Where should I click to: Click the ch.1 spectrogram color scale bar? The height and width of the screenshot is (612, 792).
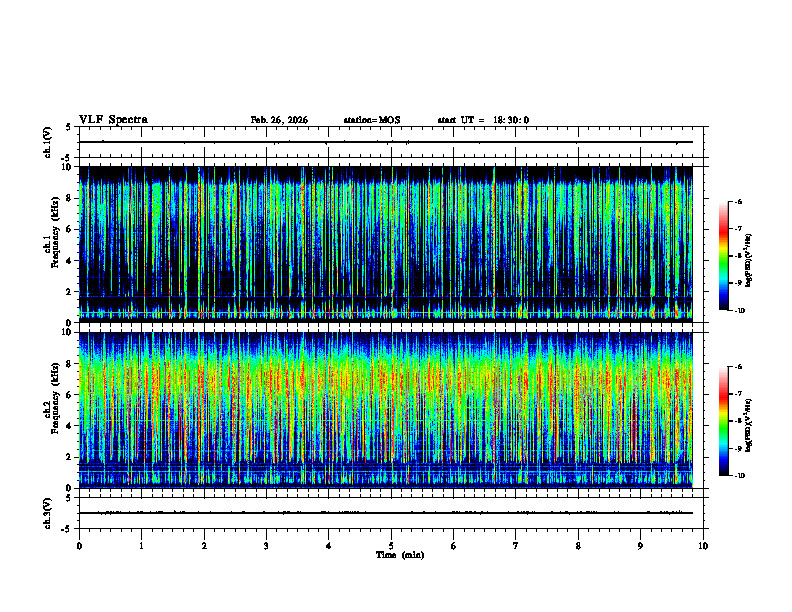(x=724, y=256)
